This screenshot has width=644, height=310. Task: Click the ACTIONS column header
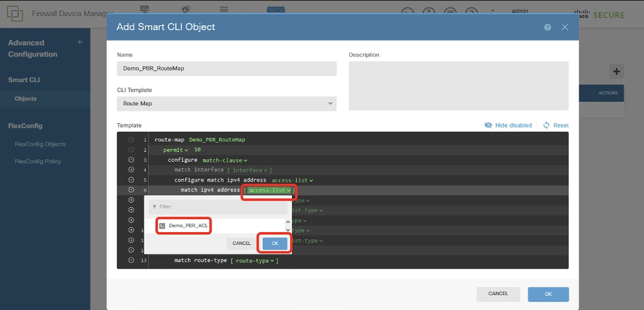(609, 93)
